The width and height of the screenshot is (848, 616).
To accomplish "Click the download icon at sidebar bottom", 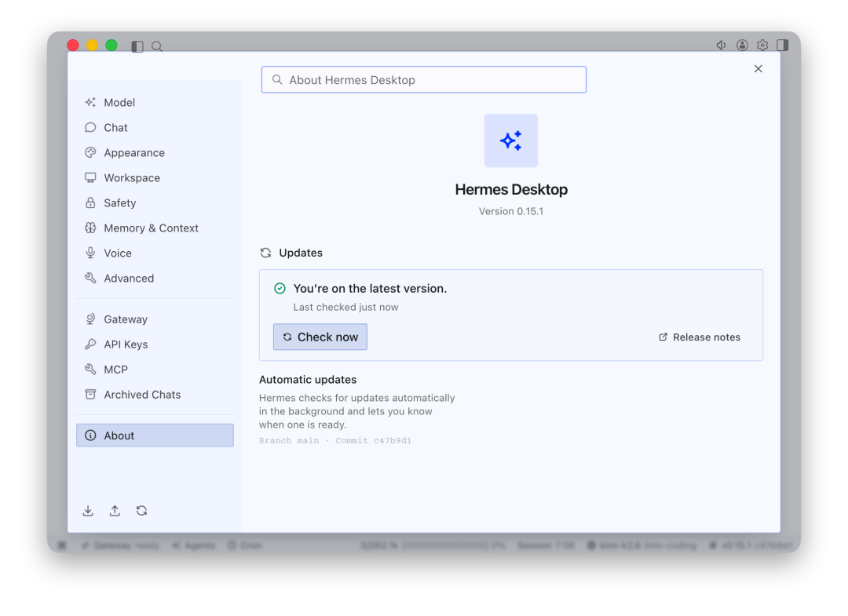I will [88, 511].
